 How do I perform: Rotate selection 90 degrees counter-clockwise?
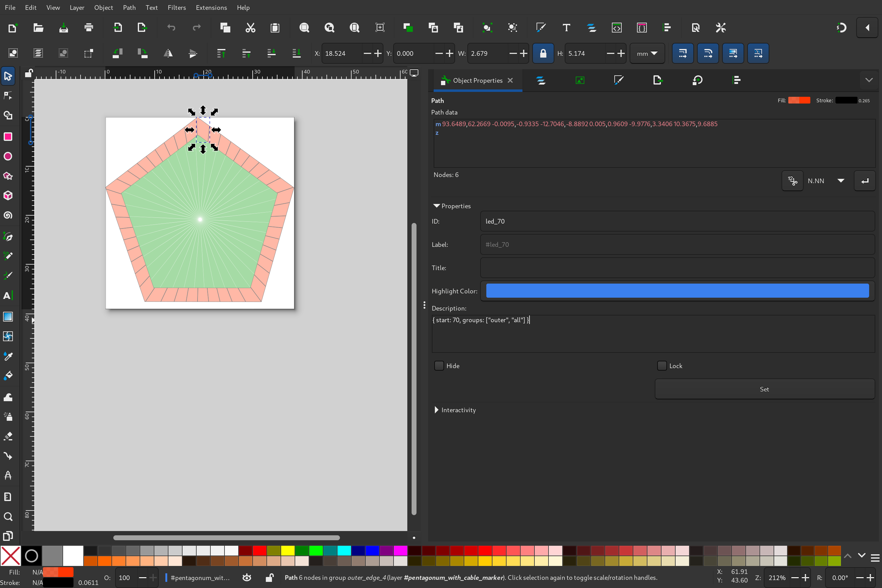point(117,53)
